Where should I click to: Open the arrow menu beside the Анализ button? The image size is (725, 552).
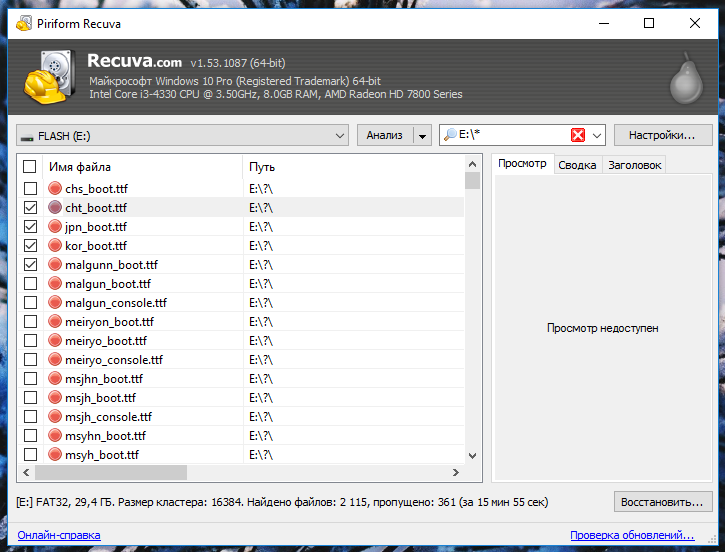point(422,135)
